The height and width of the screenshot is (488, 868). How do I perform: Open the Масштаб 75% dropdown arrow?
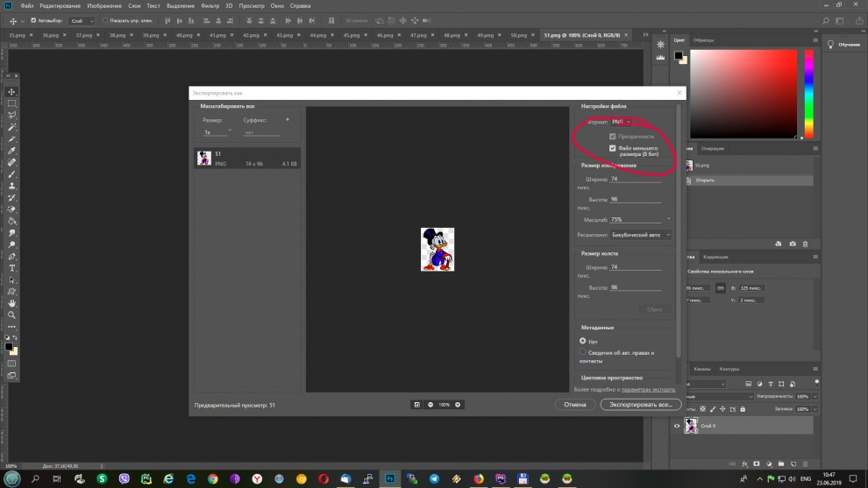click(669, 219)
